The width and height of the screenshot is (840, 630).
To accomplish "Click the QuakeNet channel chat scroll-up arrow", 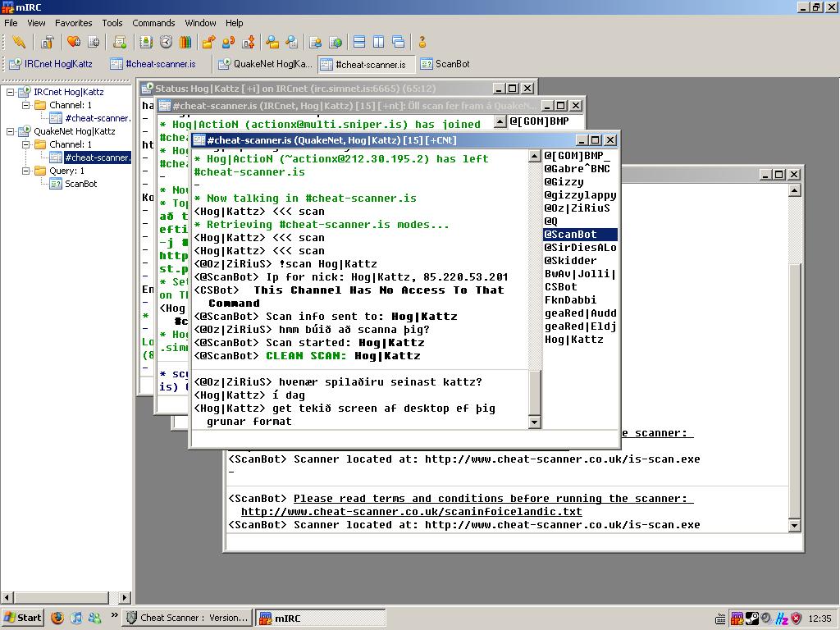I will [x=535, y=156].
